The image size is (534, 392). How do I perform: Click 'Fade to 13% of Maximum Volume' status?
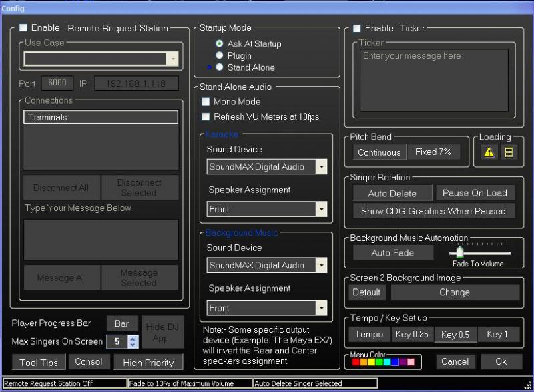pos(181,383)
